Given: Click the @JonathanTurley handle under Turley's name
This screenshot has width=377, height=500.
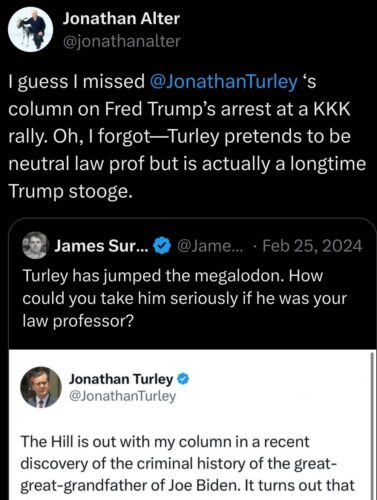Looking at the screenshot, I should [x=122, y=396].
